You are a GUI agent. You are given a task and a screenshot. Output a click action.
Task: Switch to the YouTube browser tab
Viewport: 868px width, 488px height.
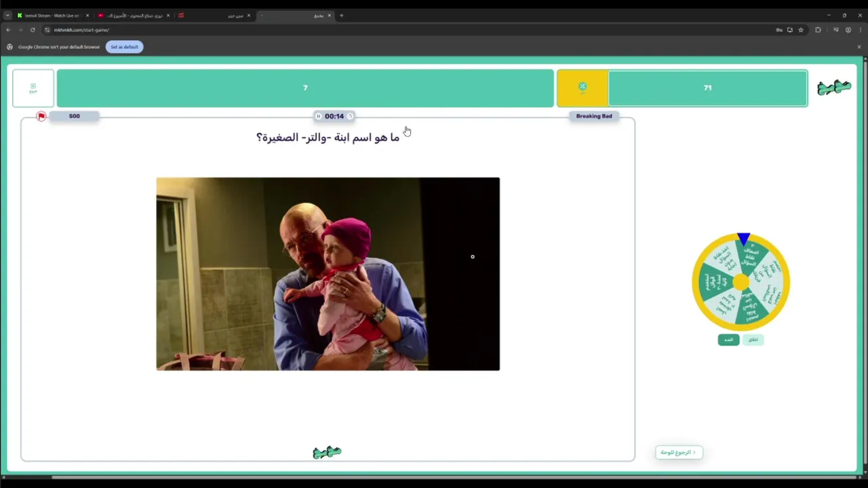click(x=134, y=15)
